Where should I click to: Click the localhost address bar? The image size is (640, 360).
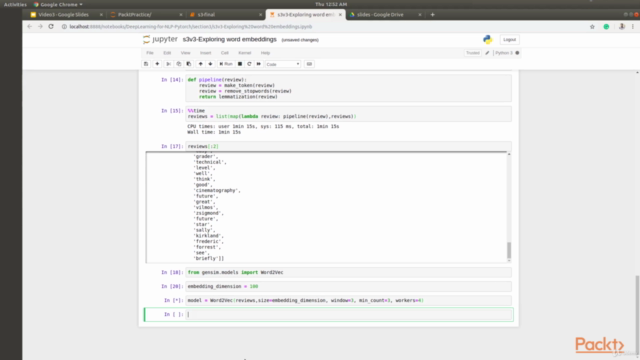coord(322,27)
